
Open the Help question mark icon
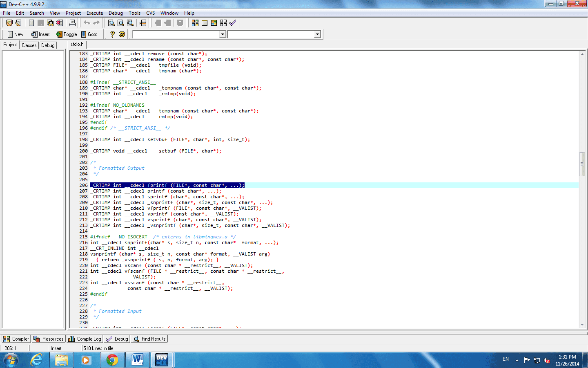(x=112, y=34)
